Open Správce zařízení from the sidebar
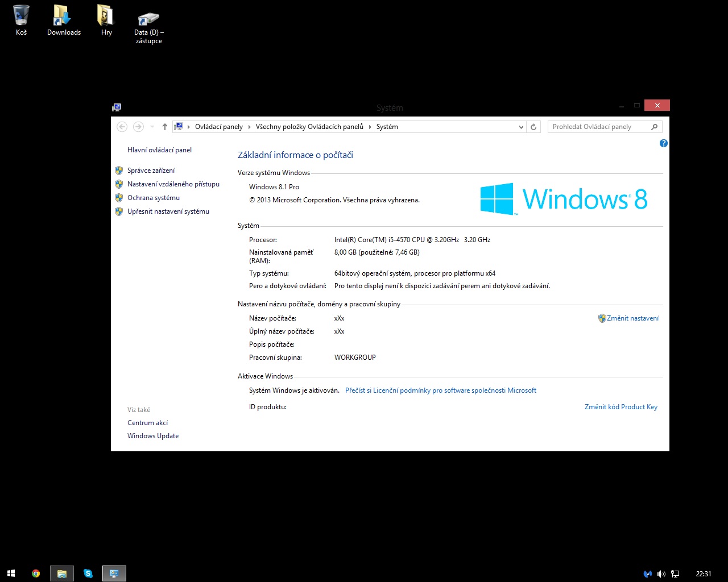The height and width of the screenshot is (582, 728). [x=151, y=171]
